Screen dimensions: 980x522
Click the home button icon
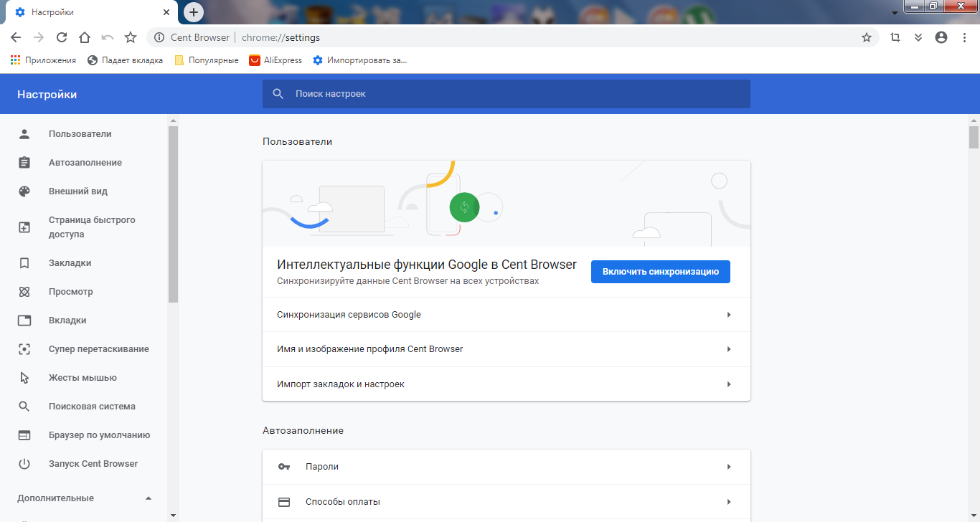pyautogui.click(x=85, y=37)
